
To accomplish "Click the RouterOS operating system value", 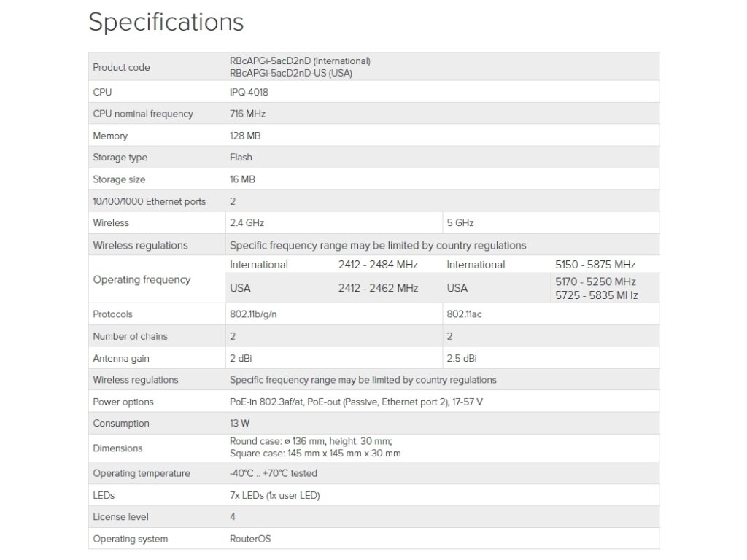I will click(249, 539).
